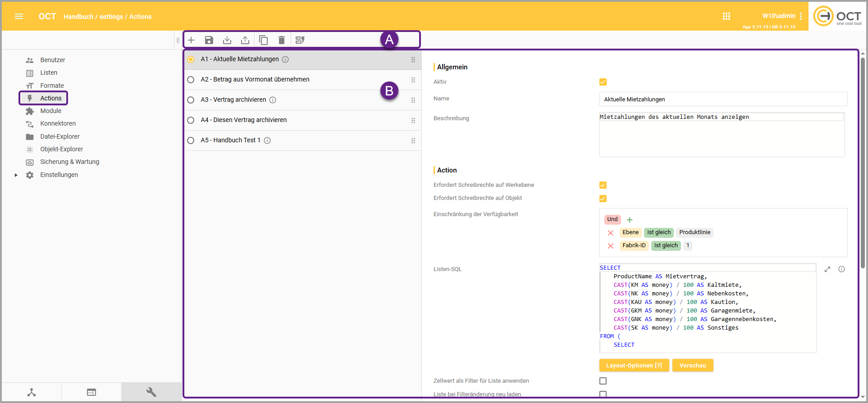Open the W10\admin user menu dots
Image resolution: width=868 pixels, height=403 pixels.
point(801,16)
